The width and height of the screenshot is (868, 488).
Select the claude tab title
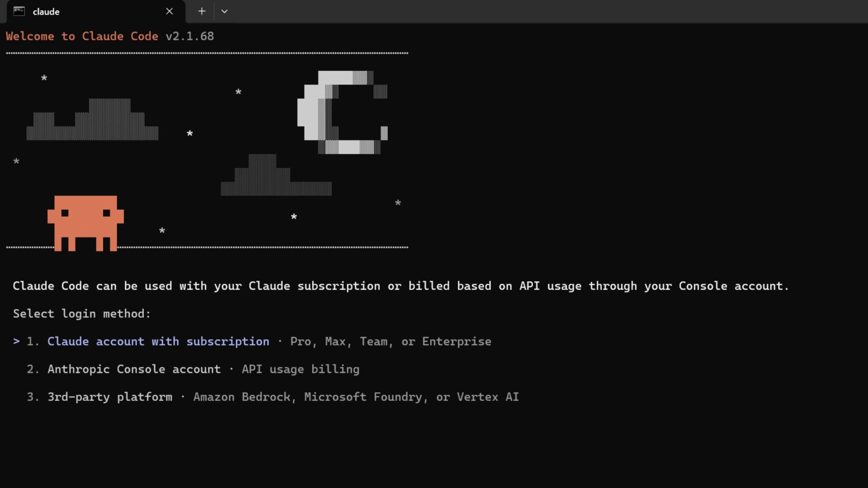pos(46,12)
